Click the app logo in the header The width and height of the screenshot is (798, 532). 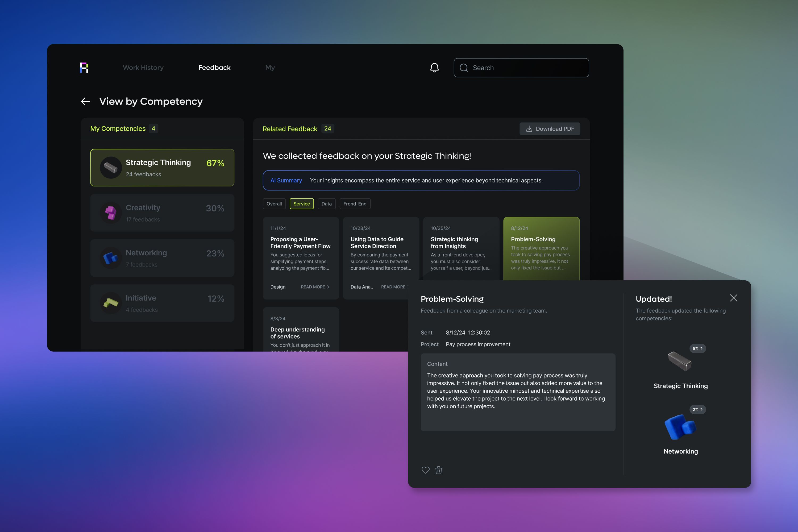84,68
